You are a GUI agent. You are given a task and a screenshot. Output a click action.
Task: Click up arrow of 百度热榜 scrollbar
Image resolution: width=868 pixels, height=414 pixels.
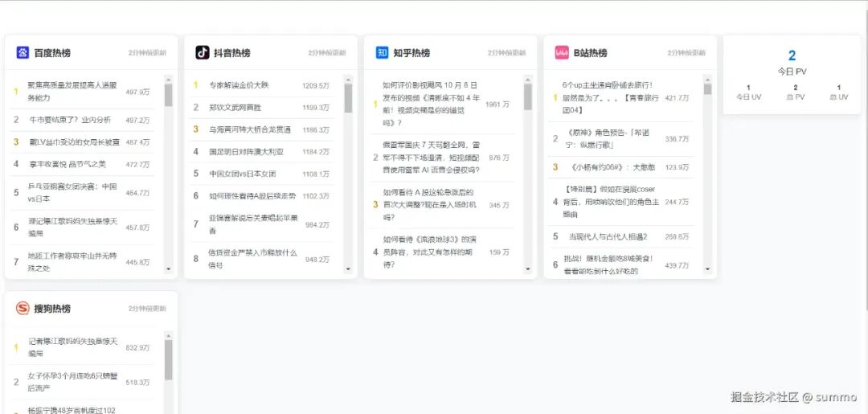(x=168, y=79)
